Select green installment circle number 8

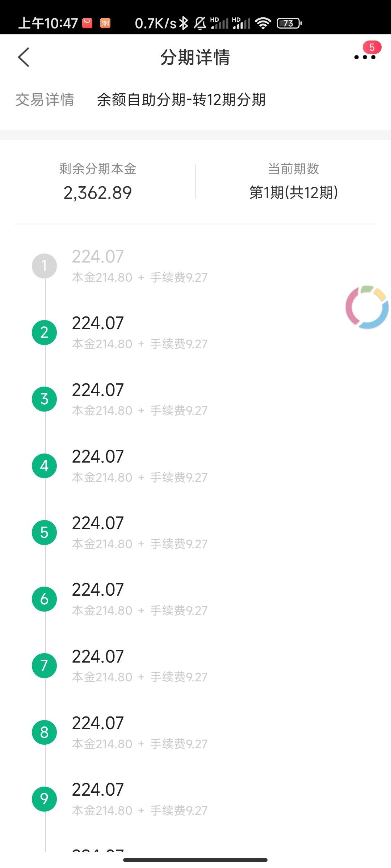[45, 732]
